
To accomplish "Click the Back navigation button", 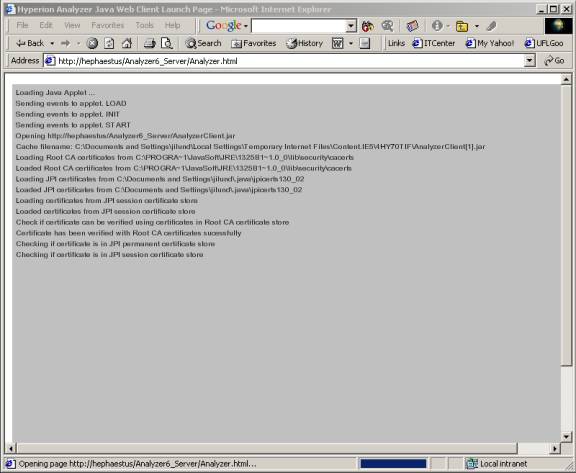I will (x=29, y=43).
